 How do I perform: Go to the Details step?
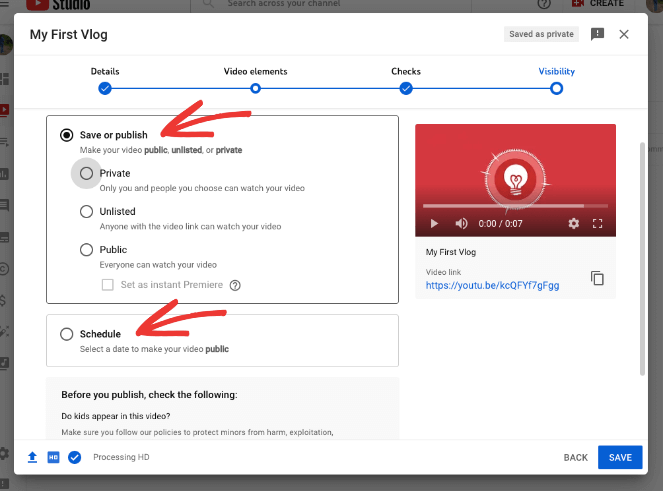coord(105,88)
